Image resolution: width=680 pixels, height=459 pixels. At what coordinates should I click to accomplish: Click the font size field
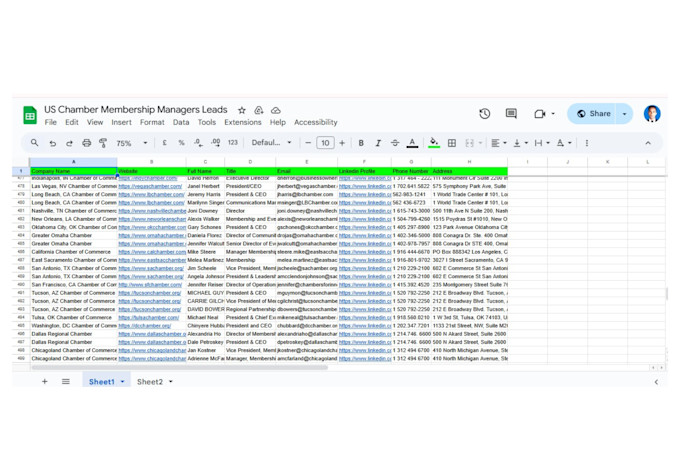click(325, 143)
